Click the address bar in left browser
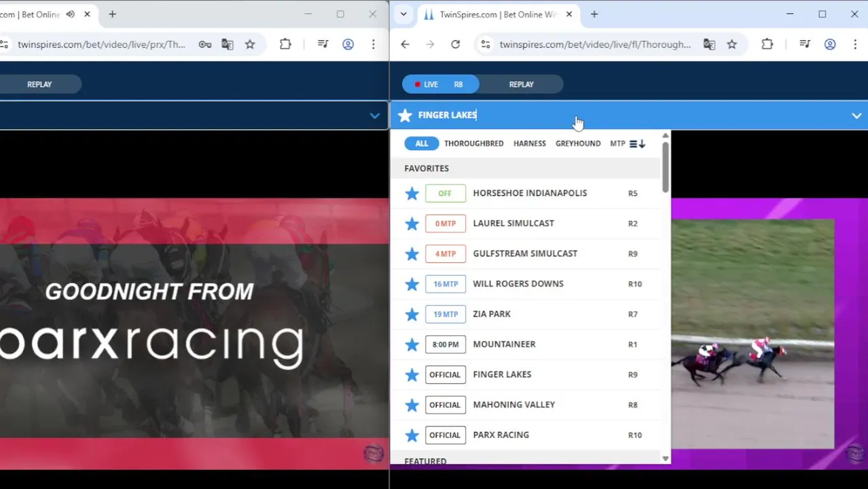 click(101, 44)
